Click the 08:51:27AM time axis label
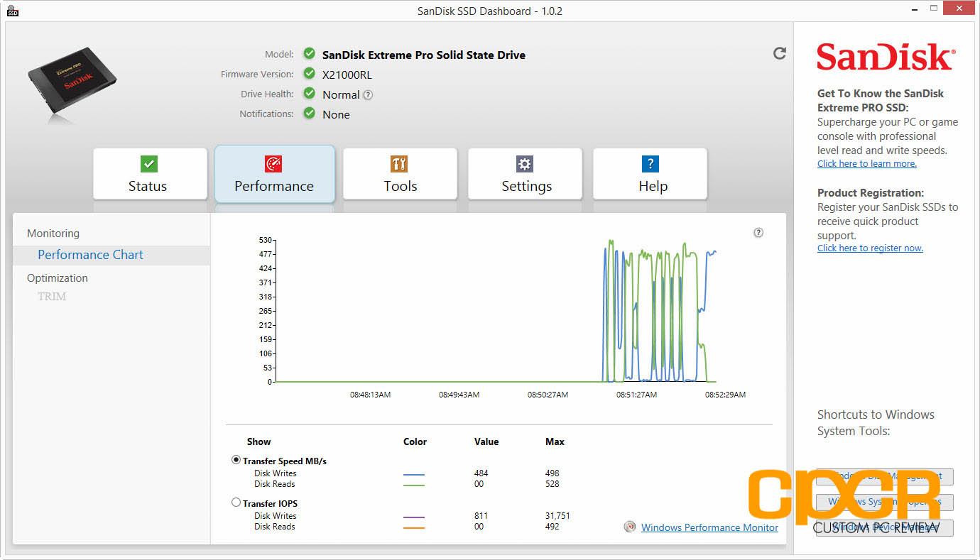Image resolution: width=980 pixels, height=560 pixels. (x=636, y=395)
